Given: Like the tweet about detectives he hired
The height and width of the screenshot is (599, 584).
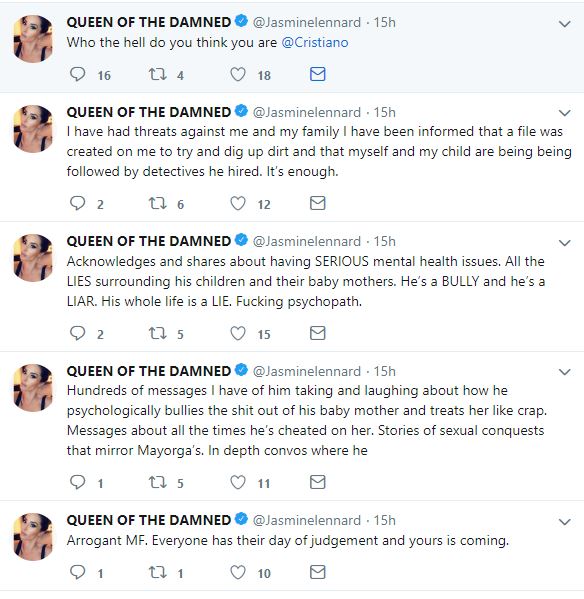Looking at the screenshot, I should 238,203.
